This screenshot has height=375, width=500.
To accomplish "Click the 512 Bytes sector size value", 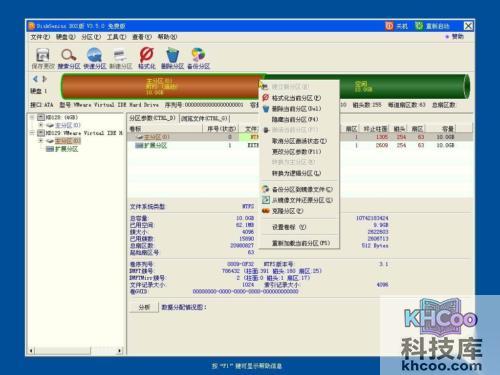I will pyautogui.click(x=375, y=245).
